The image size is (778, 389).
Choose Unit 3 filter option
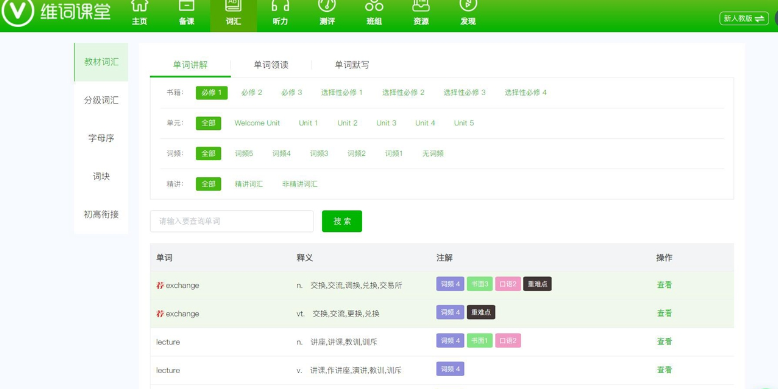coord(386,123)
